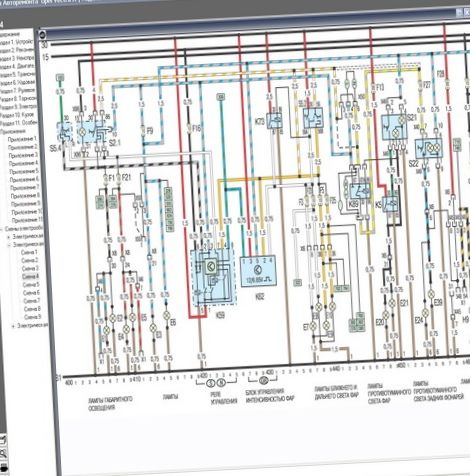
Task: Click the K59 relay block in diagram
Action: (213, 277)
